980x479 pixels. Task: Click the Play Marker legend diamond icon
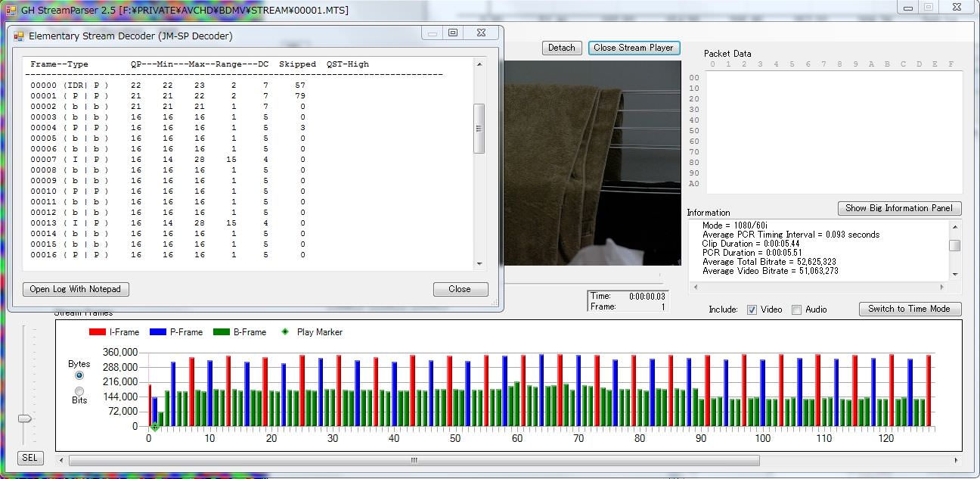point(285,332)
